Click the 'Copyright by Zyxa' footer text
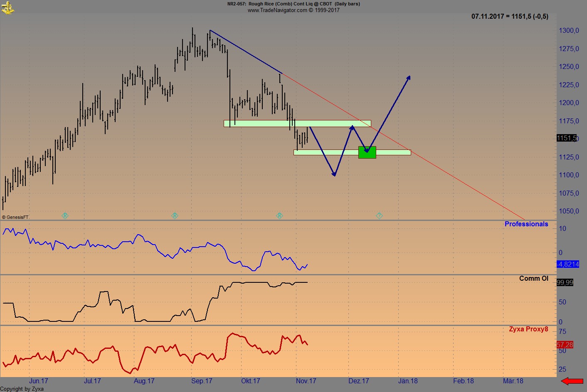The image size is (587, 392). tap(22, 389)
